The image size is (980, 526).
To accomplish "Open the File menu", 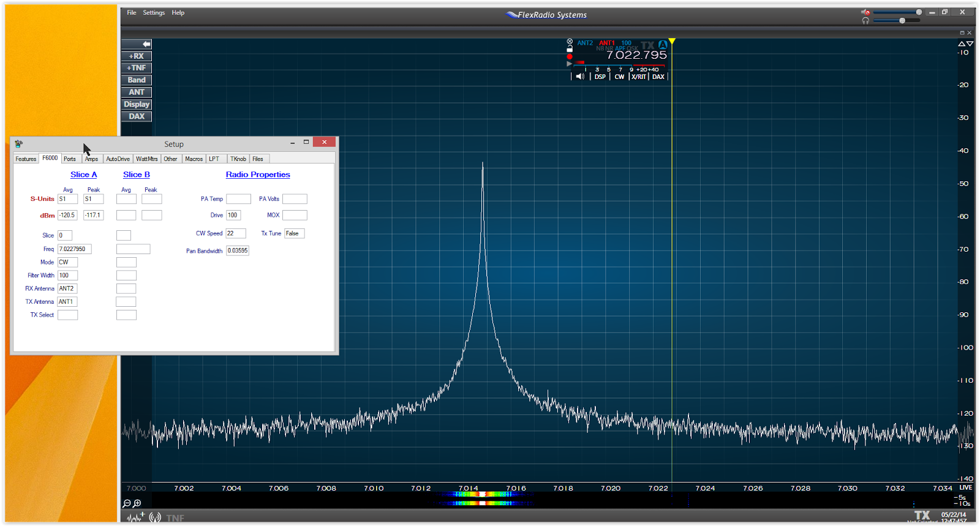I will (132, 13).
